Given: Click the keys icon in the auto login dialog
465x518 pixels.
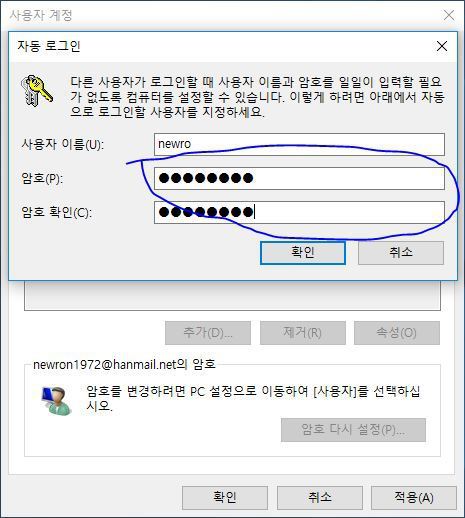Looking at the screenshot, I should pyautogui.click(x=37, y=91).
